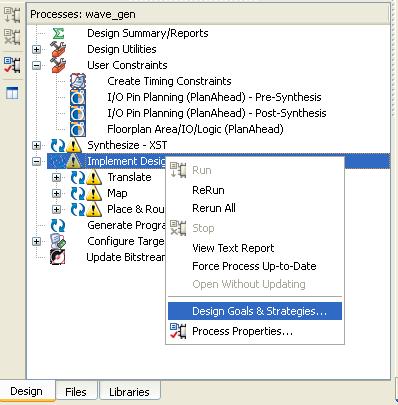Viewport: 398px width, 405px height.
Task: Select Create Timing Constraints process
Action: point(169,81)
